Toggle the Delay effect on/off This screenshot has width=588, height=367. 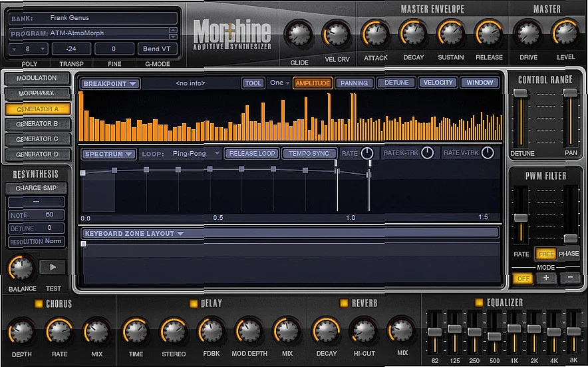[194, 304]
